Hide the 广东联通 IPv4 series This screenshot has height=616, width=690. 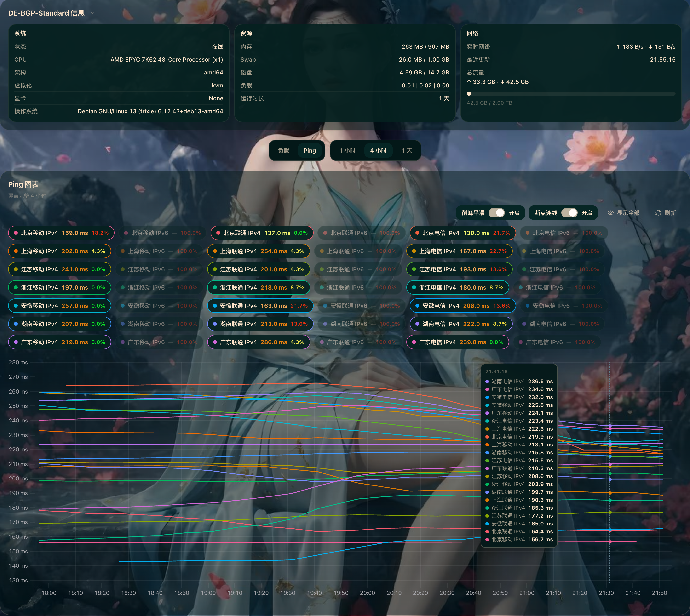click(x=259, y=342)
